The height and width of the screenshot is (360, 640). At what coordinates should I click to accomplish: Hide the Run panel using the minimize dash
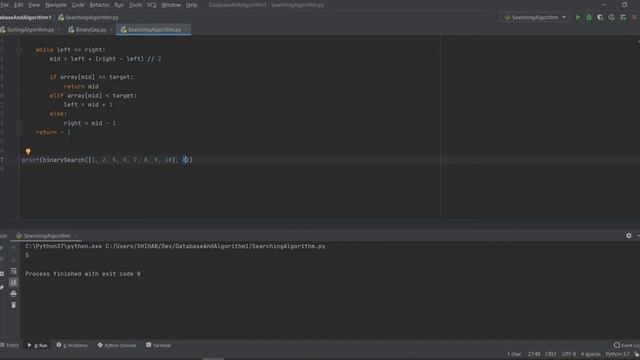[x=638, y=236]
